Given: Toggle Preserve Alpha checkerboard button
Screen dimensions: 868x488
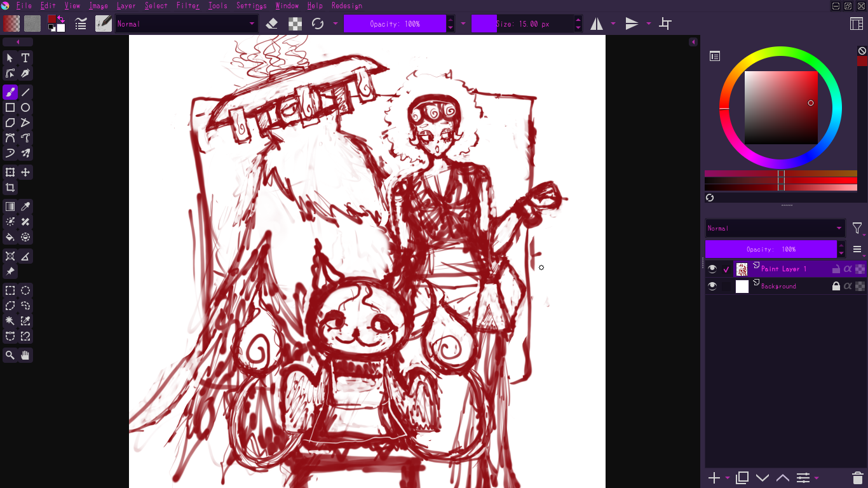Looking at the screenshot, I should (x=295, y=24).
